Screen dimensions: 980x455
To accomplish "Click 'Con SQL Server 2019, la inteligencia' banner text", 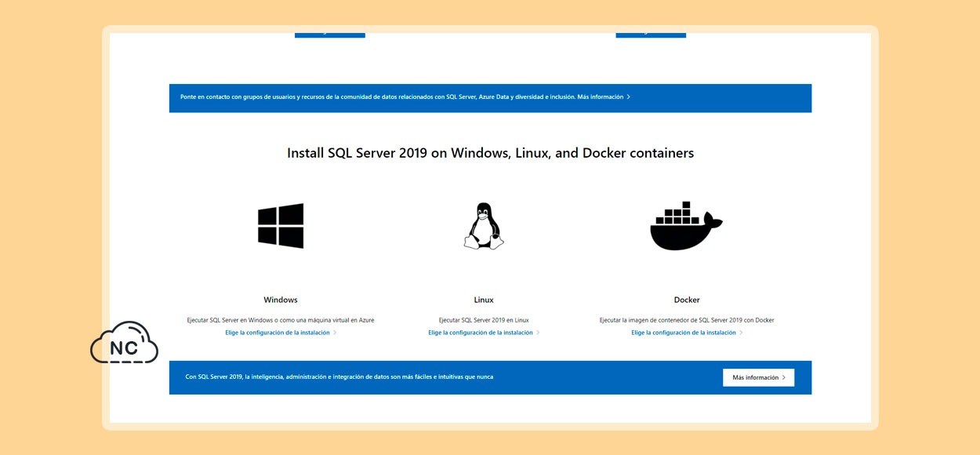I will [339, 377].
